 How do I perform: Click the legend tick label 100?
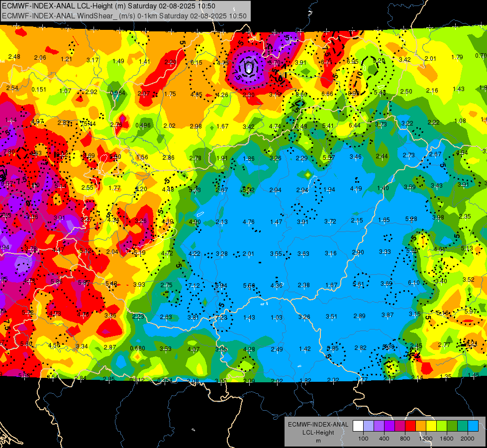[x=364, y=439]
